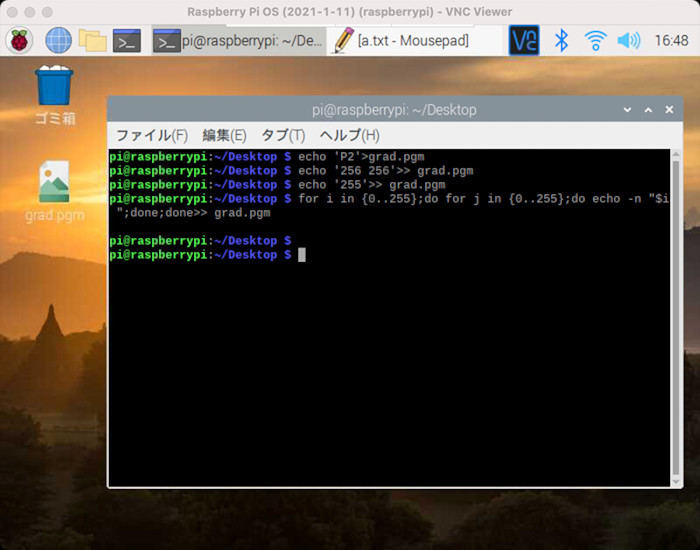
Task: Open the Bluetooth tray menu
Action: (561, 41)
